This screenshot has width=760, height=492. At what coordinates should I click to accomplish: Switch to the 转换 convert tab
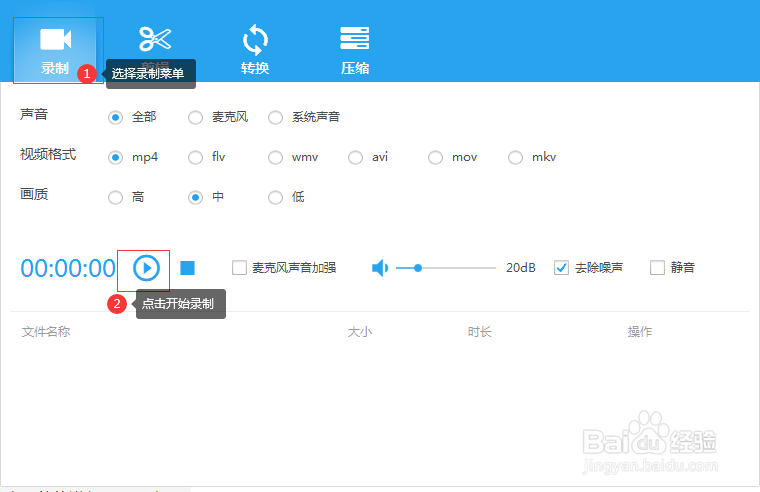pos(255,50)
